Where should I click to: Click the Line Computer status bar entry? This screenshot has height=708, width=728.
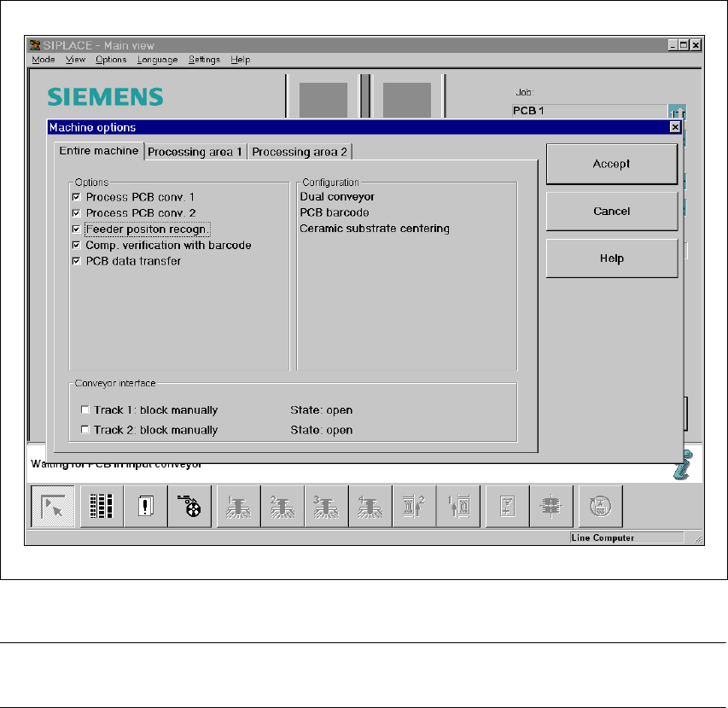point(626,537)
